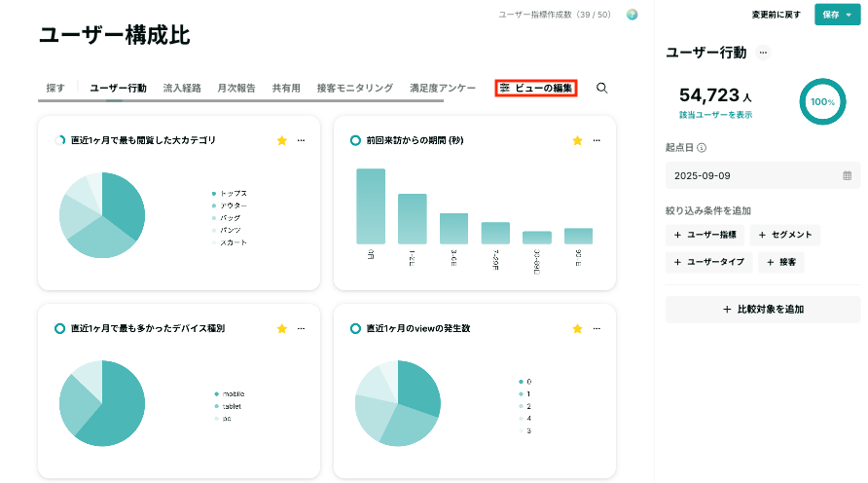
Task: Click the ビューの編集 button
Action: (536, 88)
